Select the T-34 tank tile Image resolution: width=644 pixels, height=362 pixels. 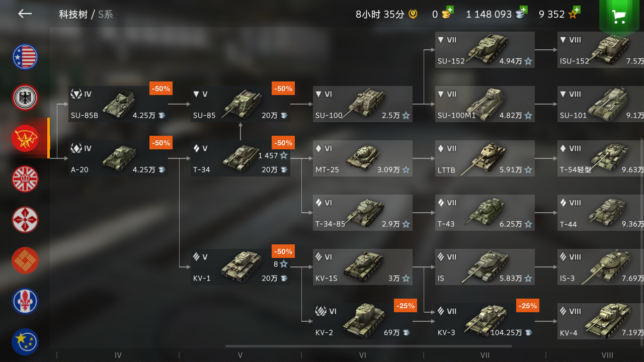click(x=240, y=158)
